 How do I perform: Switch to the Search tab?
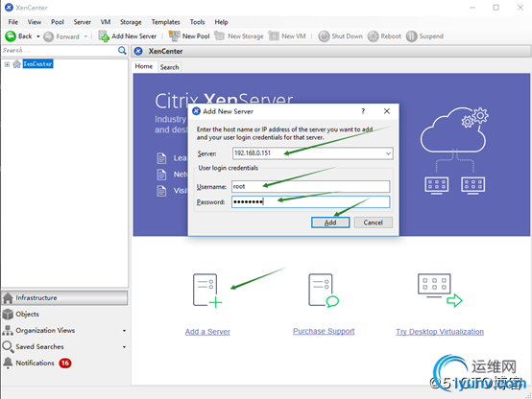coord(169,67)
